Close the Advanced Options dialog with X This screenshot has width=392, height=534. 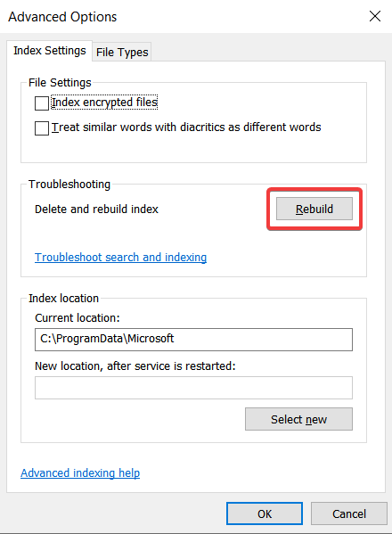coord(375,16)
